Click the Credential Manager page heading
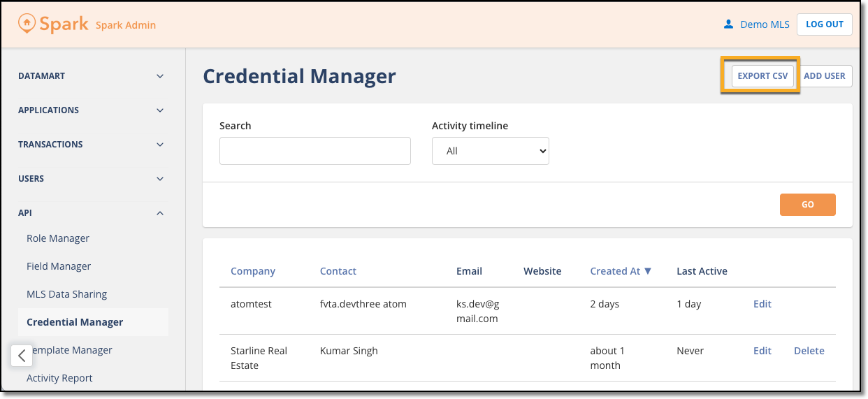 point(299,76)
